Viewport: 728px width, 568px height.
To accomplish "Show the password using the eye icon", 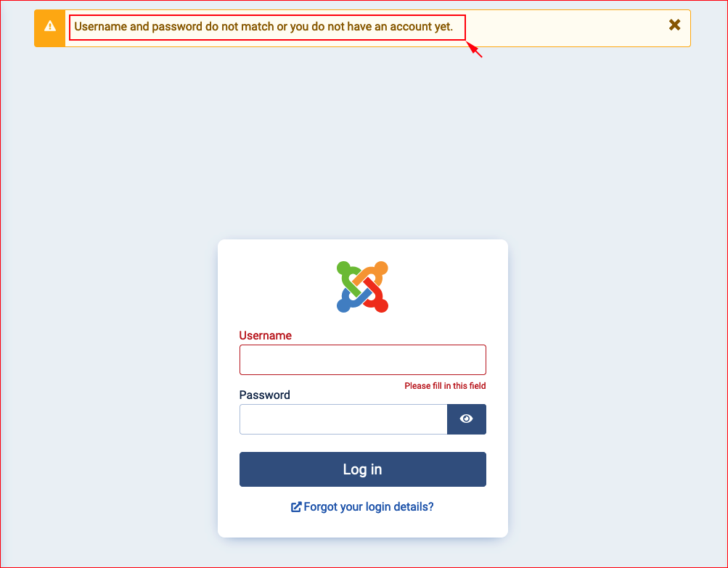I will 466,419.
